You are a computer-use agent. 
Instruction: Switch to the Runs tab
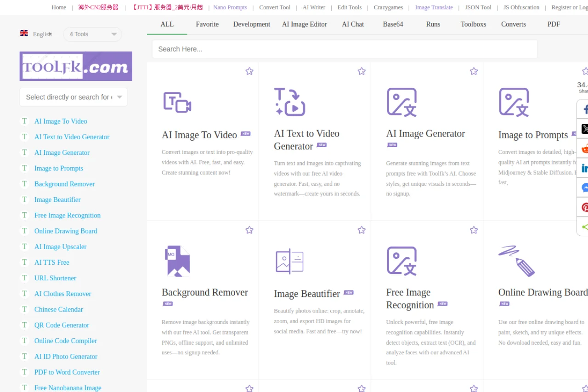[433, 24]
